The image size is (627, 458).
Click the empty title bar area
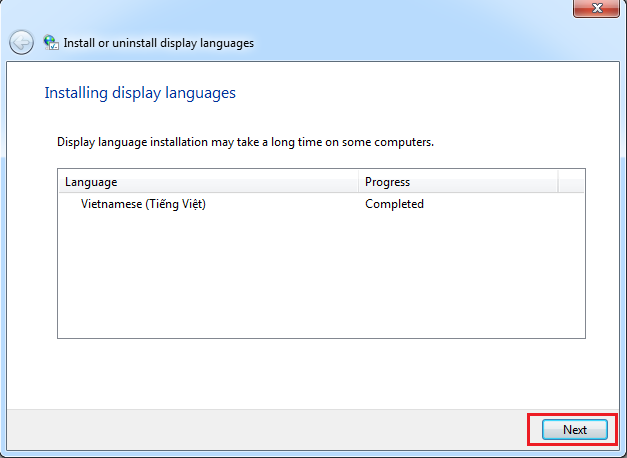coord(300,10)
